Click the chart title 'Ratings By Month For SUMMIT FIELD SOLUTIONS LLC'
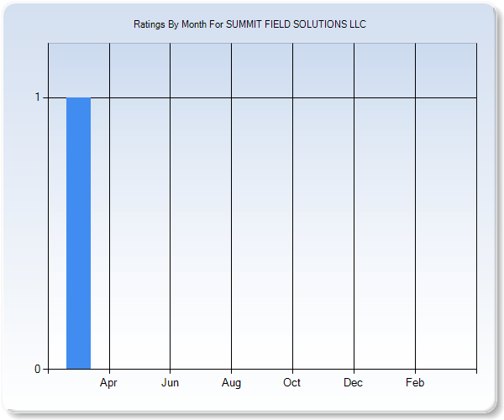The width and height of the screenshot is (504, 420). (249, 24)
